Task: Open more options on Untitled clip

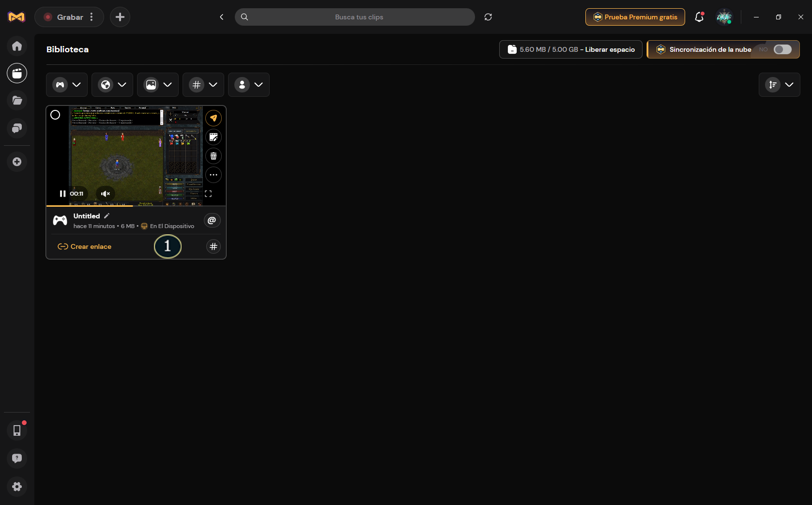Action: click(214, 175)
